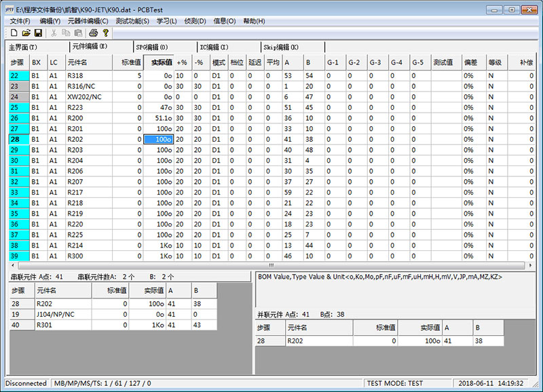
Task: Open the 元器件编辑(C) menu
Action: coord(88,21)
